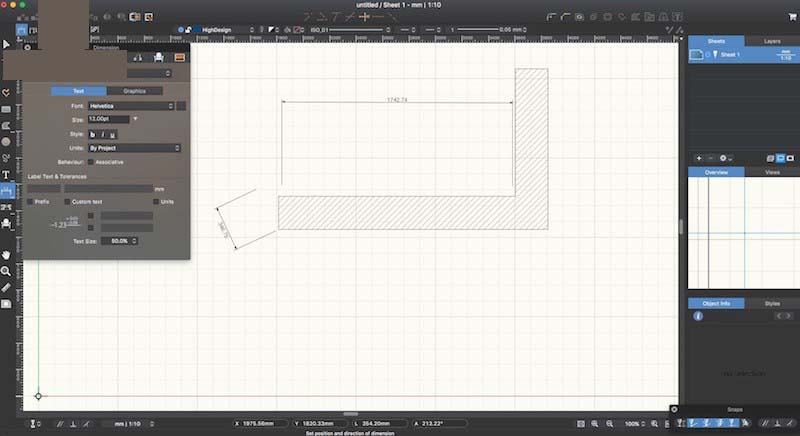Open the HighDesign layer dropdown
The width and height of the screenshot is (800, 436).
click(228, 30)
